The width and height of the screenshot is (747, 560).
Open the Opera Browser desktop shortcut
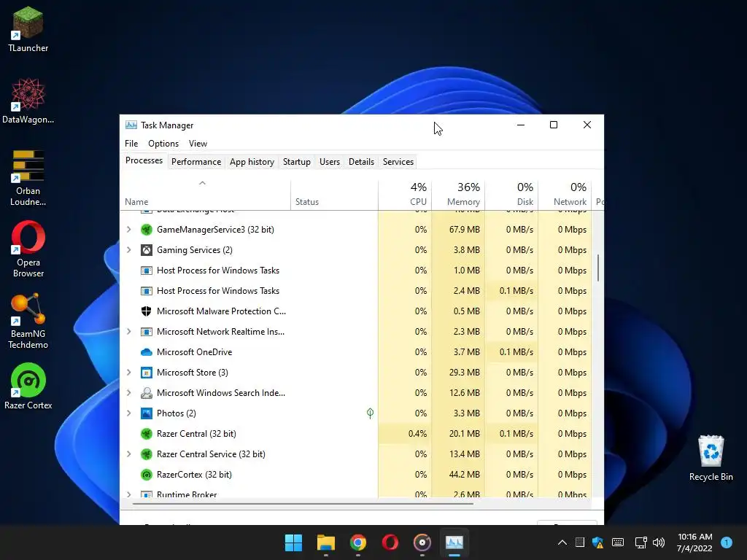(x=28, y=249)
